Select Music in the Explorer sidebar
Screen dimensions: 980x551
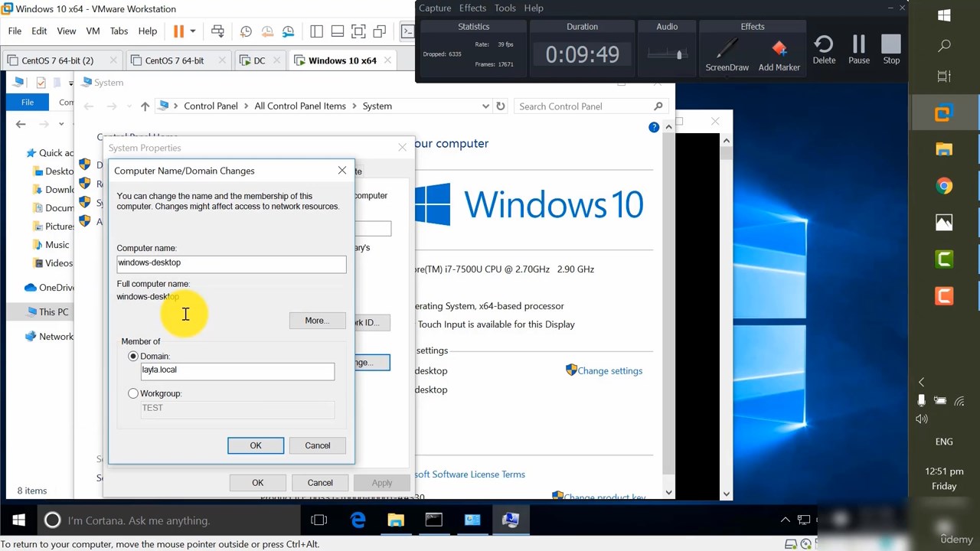click(x=57, y=245)
